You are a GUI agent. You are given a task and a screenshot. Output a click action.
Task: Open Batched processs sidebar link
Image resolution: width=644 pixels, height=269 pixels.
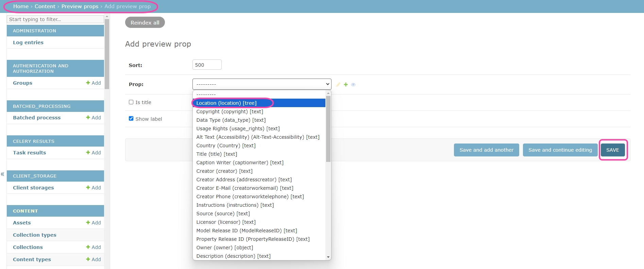[x=37, y=118]
